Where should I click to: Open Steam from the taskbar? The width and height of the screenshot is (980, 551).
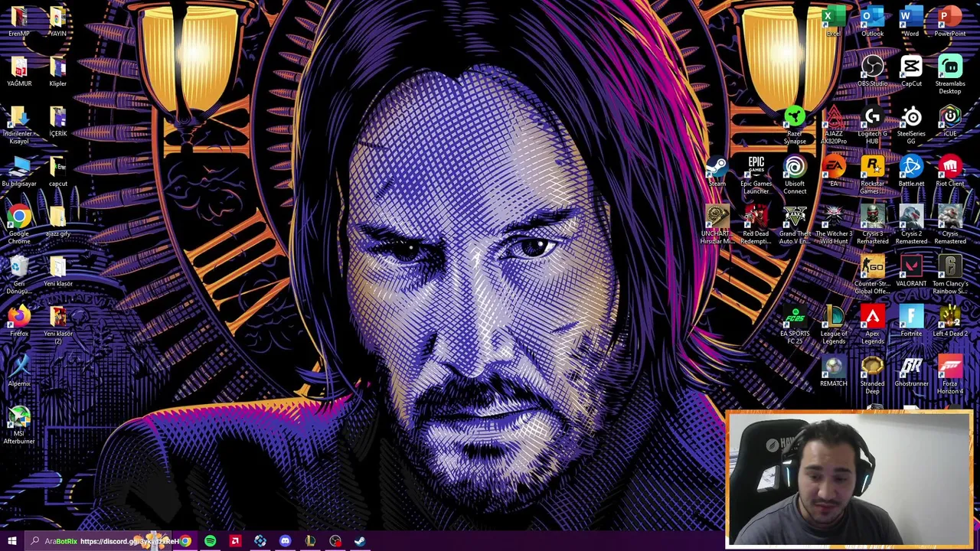click(x=360, y=541)
